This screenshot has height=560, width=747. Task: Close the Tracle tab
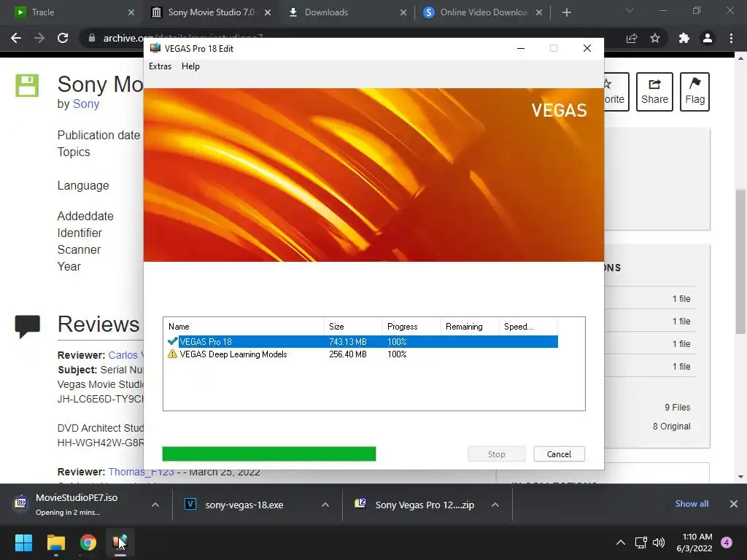[131, 12]
